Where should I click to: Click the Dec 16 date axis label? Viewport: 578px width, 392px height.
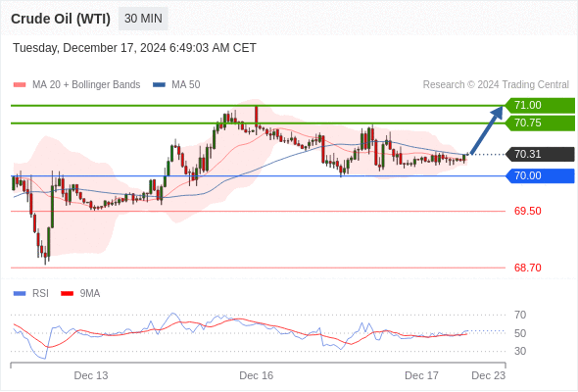pyautogui.click(x=257, y=375)
